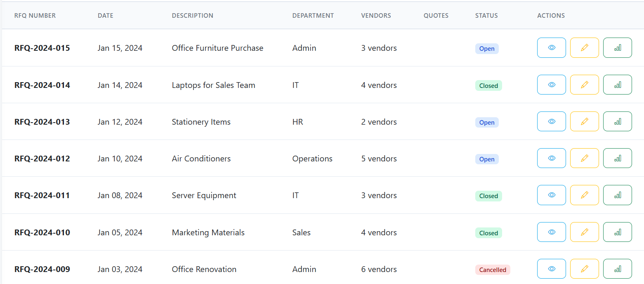Viewport: 644px width, 284px height.
Task: Select the RFQ-2024-015 number text
Action: coord(42,48)
